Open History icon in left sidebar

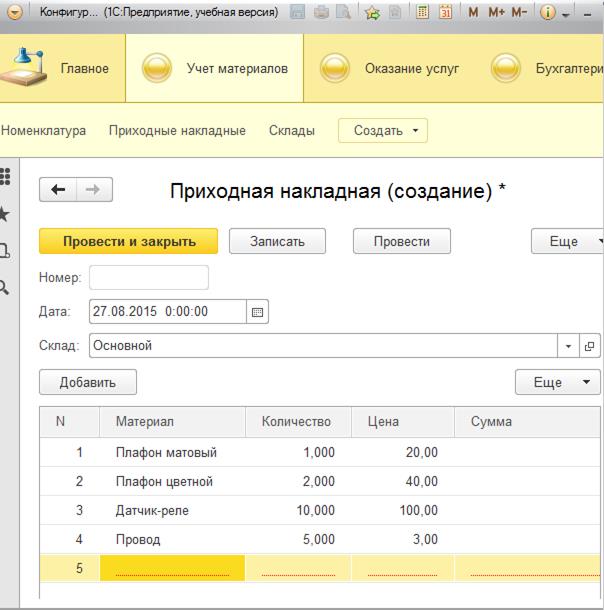tap(5, 250)
